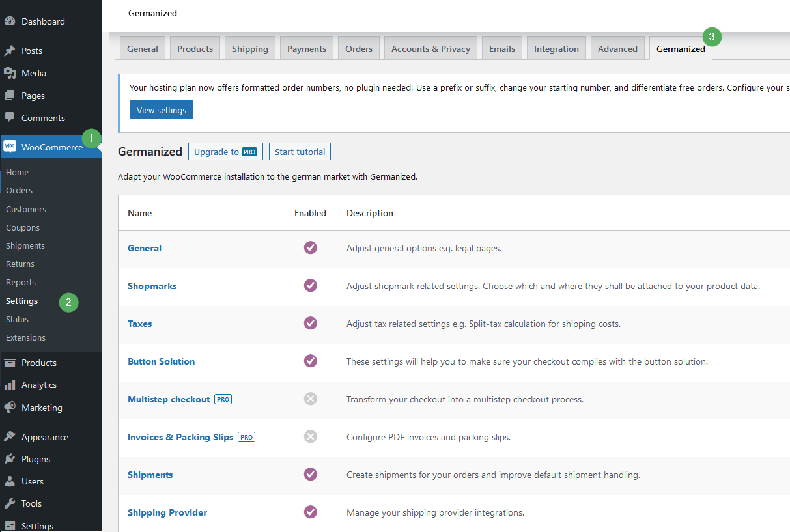Click the Plugins plug icon
The width and height of the screenshot is (790, 532).
pyautogui.click(x=10, y=459)
